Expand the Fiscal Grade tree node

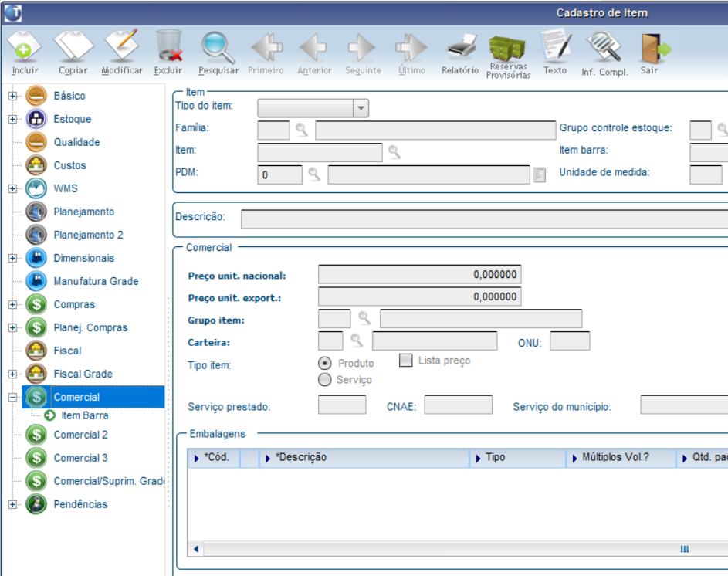(12, 374)
